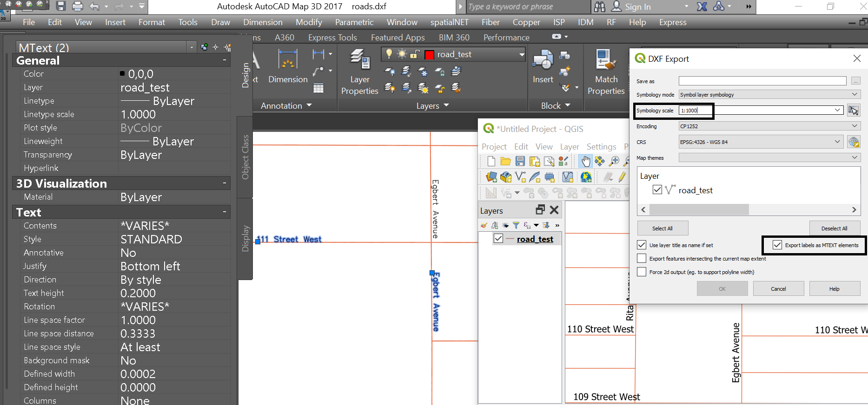
Task: Click QGIS New Project blank page icon
Action: point(491,161)
